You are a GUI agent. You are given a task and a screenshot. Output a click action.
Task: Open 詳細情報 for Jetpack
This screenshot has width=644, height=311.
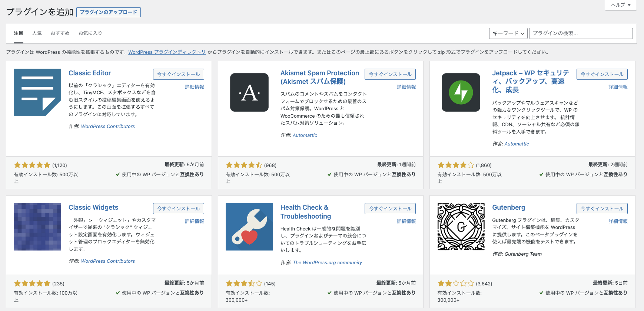[618, 87]
